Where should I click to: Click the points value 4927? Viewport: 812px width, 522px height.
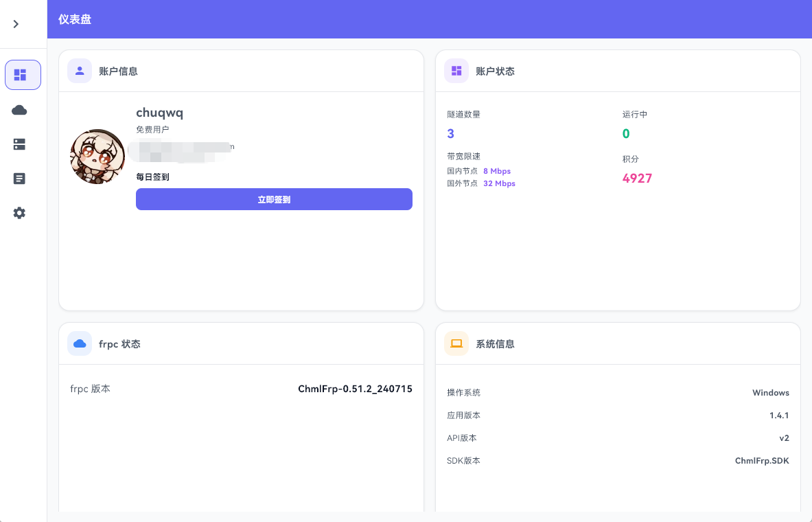click(637, 179)
